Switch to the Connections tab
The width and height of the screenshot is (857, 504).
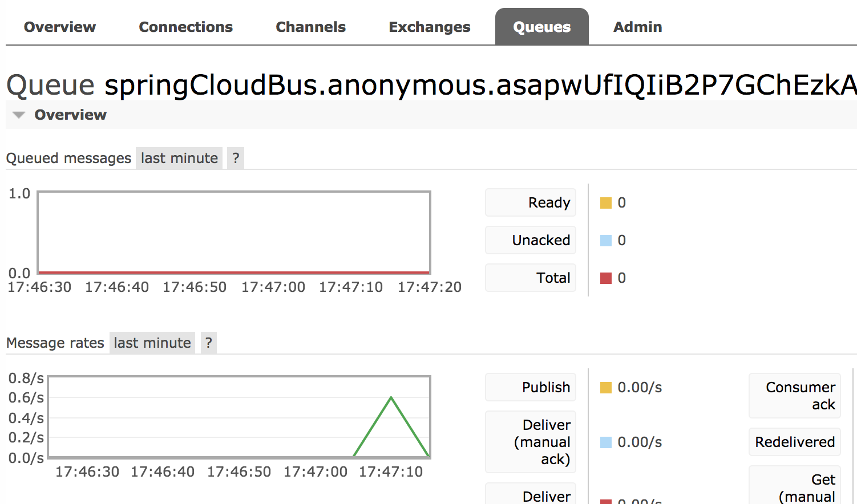(185, 27)
